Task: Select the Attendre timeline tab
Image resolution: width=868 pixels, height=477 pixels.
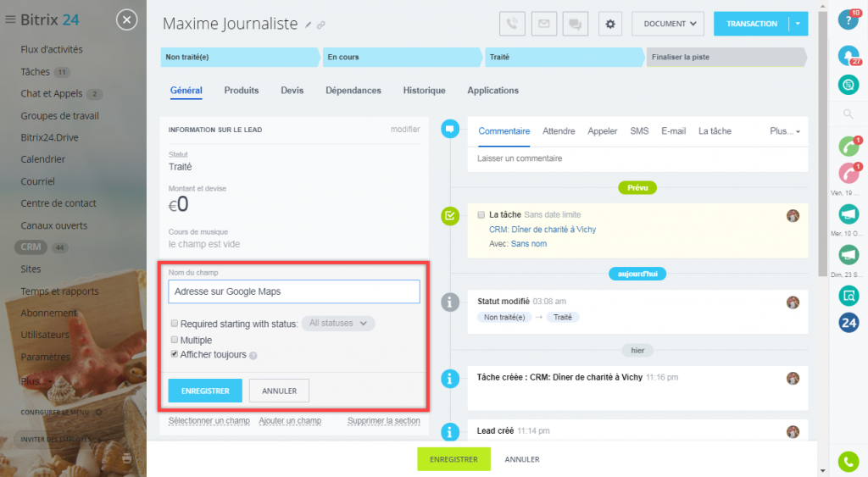Action: (x=559, y=131)
